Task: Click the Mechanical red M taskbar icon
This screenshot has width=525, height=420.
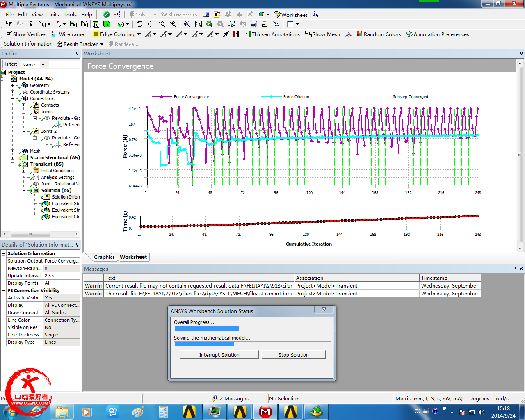Action: (265, 411)
